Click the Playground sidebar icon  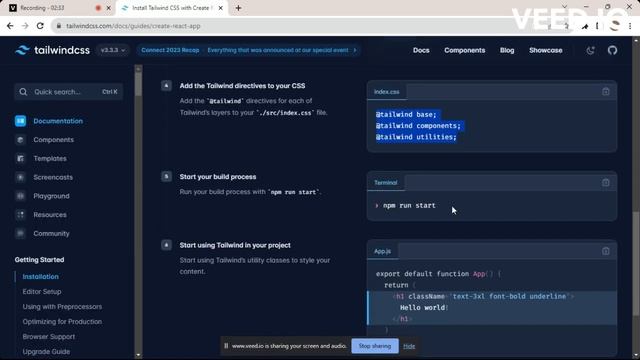[20, 196]
